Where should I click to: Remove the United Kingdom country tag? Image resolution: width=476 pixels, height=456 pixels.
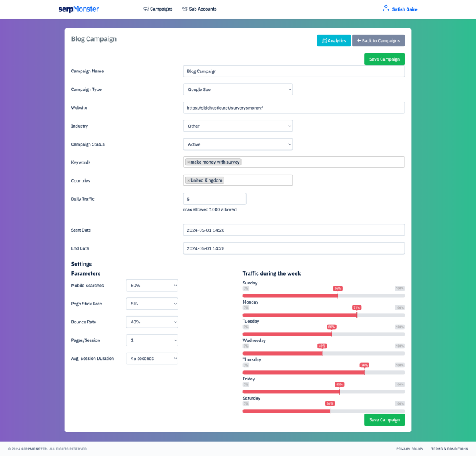[188, 180]
